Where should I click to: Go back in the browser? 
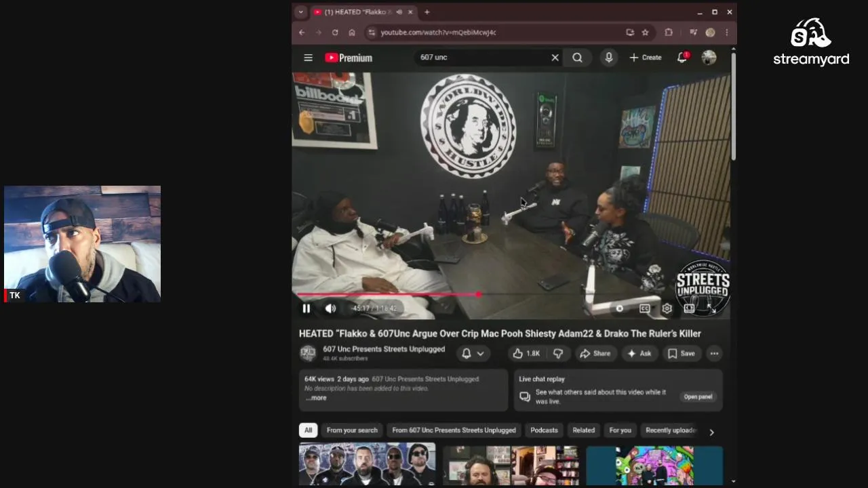(302, 33)
